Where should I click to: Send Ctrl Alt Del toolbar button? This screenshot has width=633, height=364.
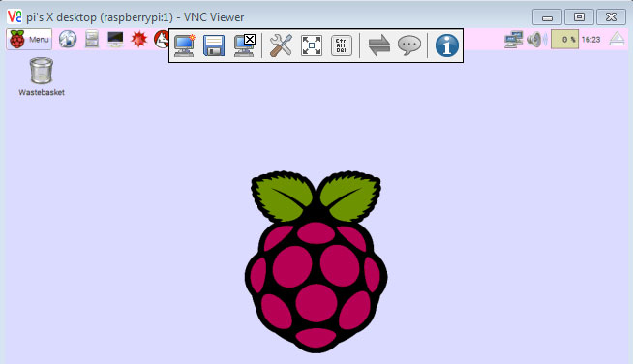coord(342,45)
